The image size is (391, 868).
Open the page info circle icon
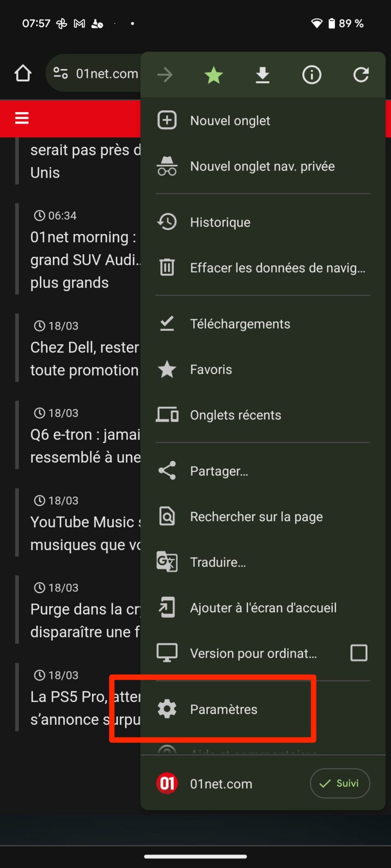pos(312,75)
